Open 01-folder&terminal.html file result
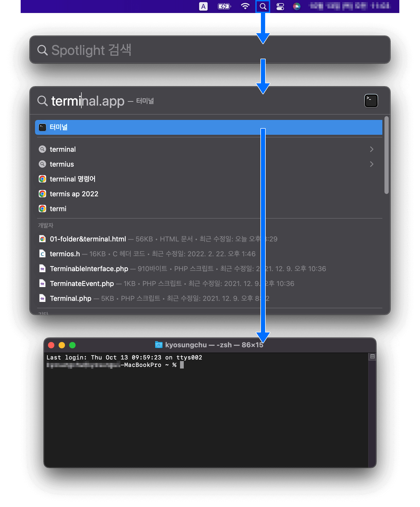 208,239
